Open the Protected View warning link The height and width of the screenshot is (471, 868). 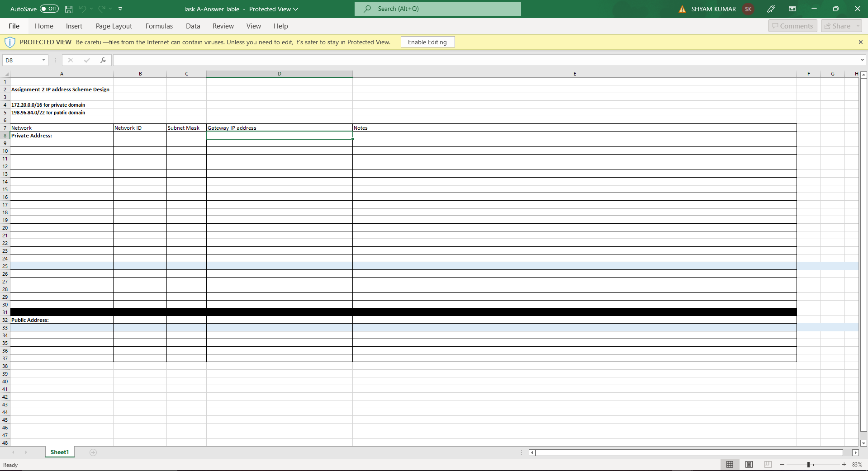(x=233, y=42)
